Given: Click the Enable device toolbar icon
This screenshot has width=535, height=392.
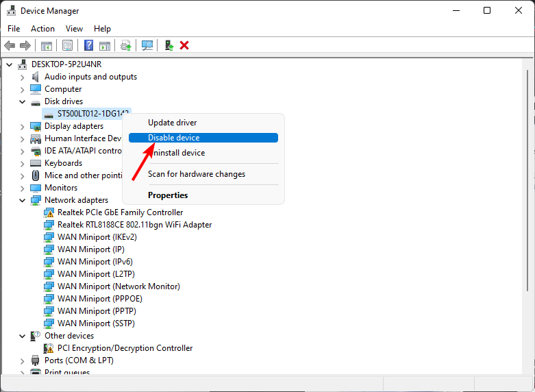Looking at the screenshot, I should (169, 45).
